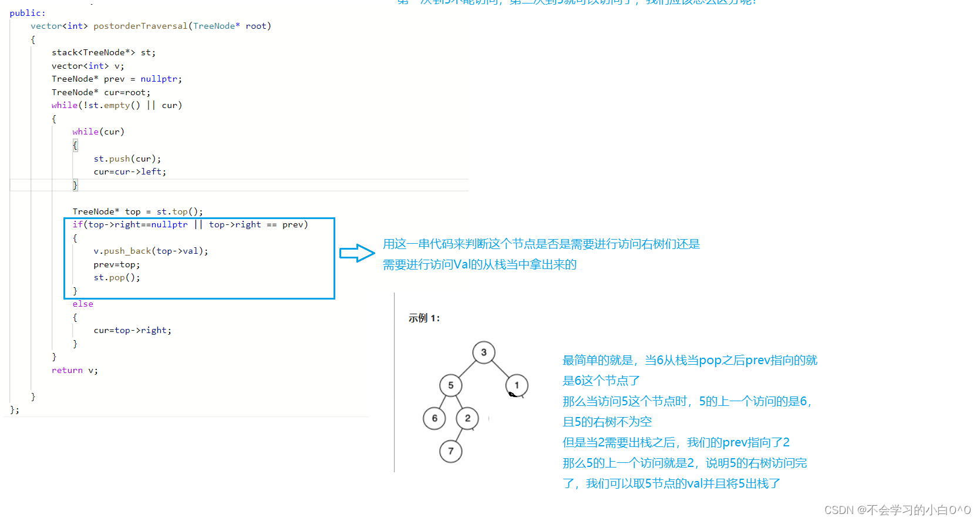The image size is (980, 521).
Task: Click the "TreeNode* cur=root;" line
Action: pos(101,92)
